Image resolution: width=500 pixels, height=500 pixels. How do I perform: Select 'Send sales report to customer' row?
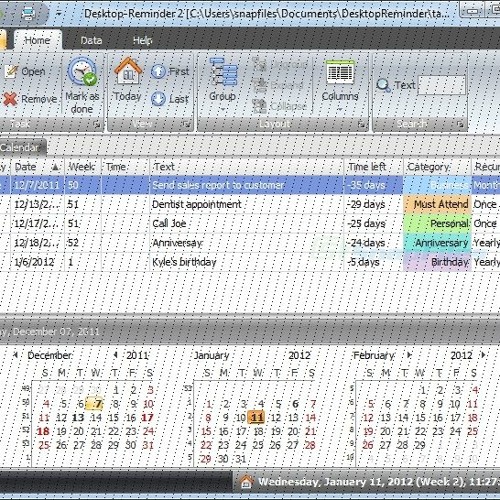point(250,185)
